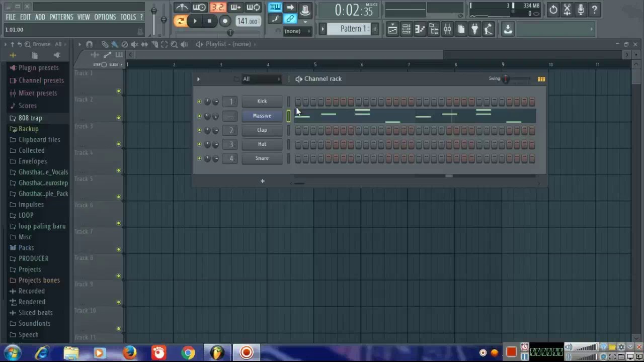Select the playlist Zoom tool
644x362 pixels.
coord(174,44)
